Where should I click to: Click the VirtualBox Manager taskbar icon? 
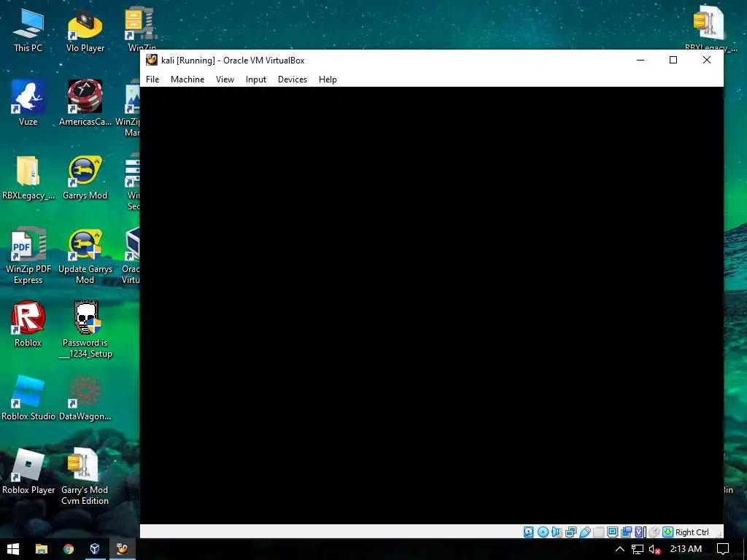click(x=95, y=549)
